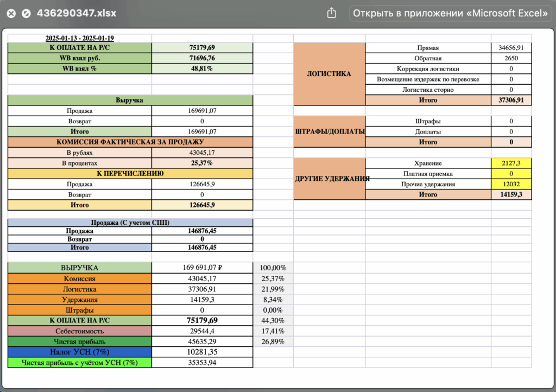Select the 'ШТРАФЫ/ДОПЛАТЫ' merged header cell
Screen dimensions: 556x392
point(330,131)
